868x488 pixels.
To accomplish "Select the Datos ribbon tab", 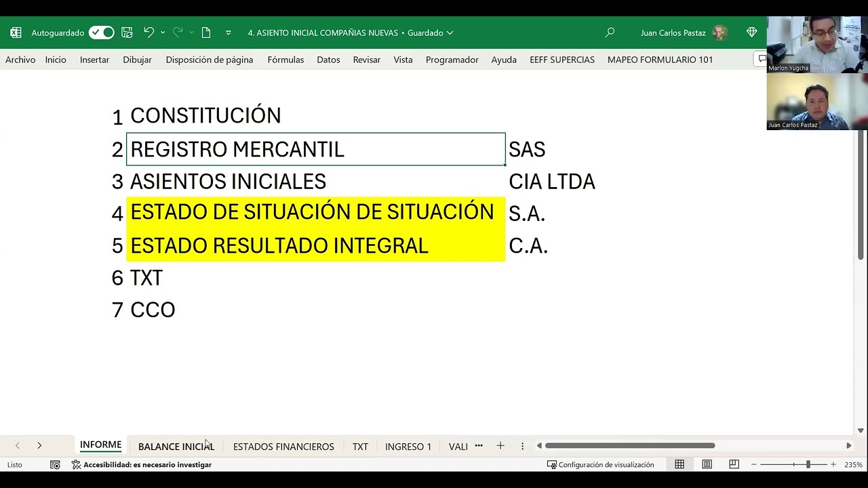I will [328, 60].
